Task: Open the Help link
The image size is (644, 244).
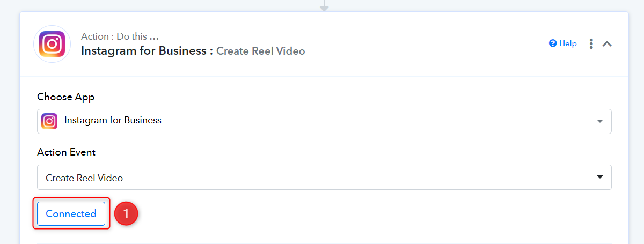Action: [568, 43]
